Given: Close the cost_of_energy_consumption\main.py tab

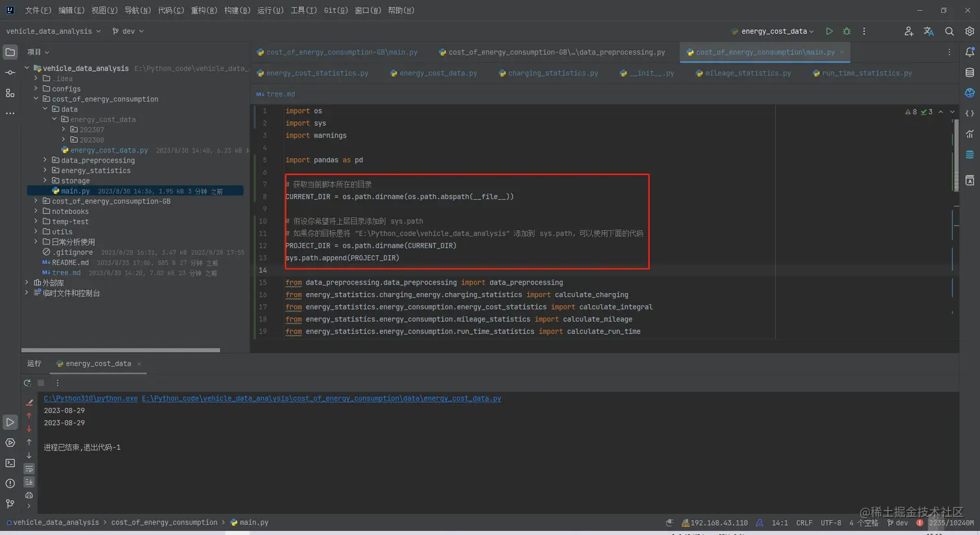Looking at the screenshot, I should pos(842,52).
